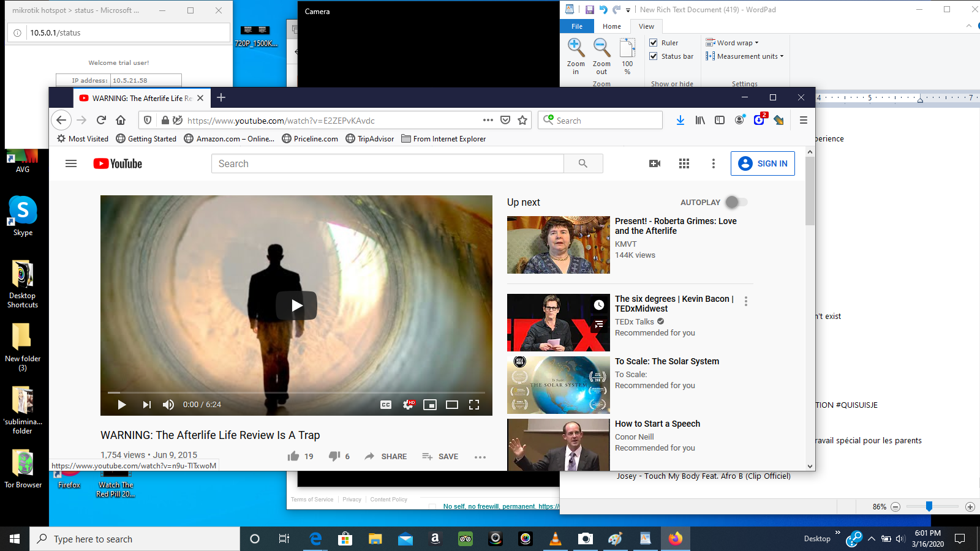Open page actions menu in address bar
This screenshot has height=551, width=980.
coord(488,121)
